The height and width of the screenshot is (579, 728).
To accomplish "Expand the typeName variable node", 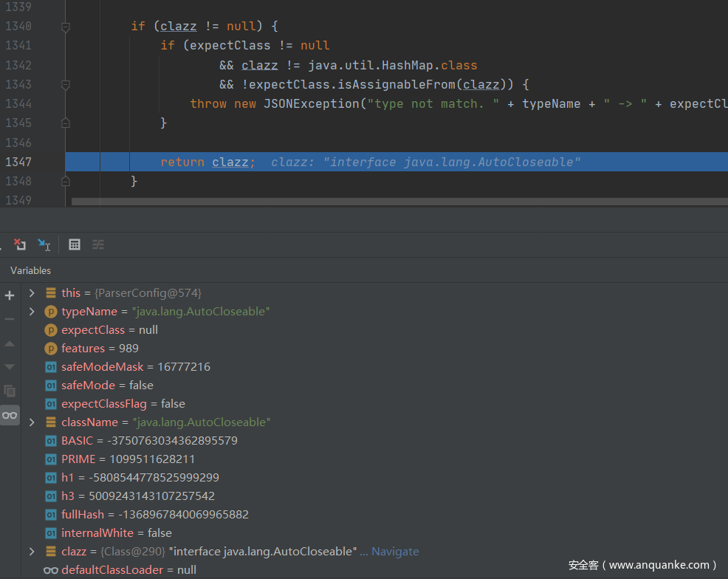I will pos(32,312).
